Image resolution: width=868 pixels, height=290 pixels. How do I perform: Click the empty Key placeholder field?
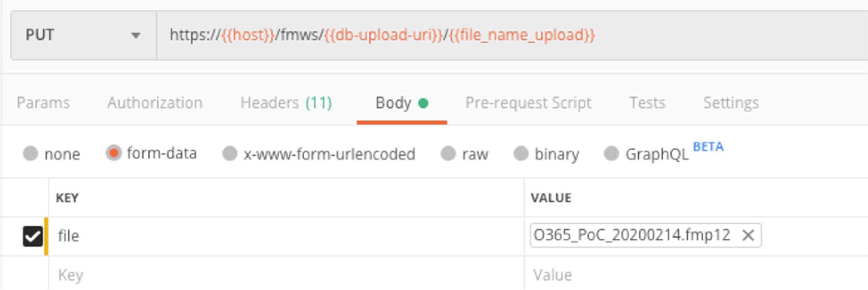coord(286,274)
